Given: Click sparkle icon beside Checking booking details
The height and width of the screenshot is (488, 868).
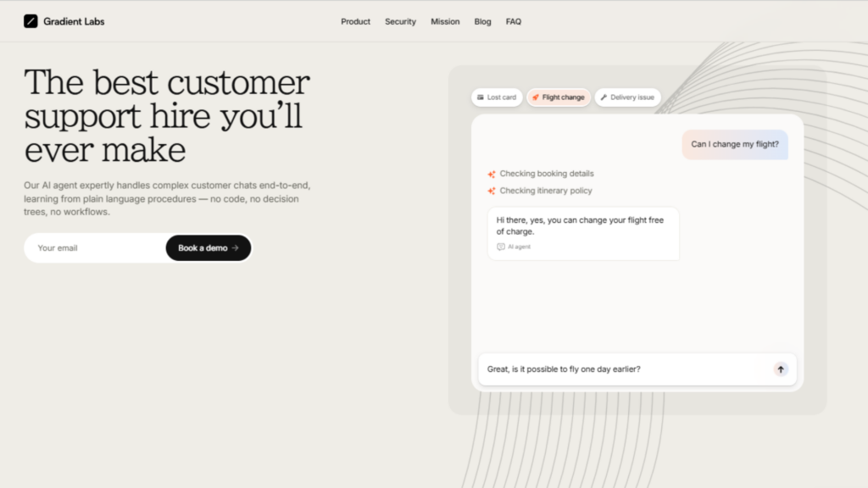Looking at the screenshot, I should point(491,175).
